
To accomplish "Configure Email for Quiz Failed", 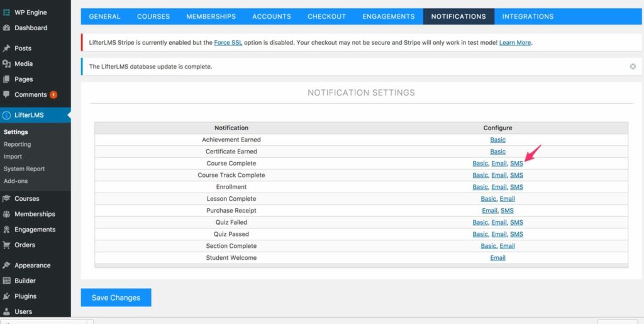I will pyautogui.click(x=499, y=223).
